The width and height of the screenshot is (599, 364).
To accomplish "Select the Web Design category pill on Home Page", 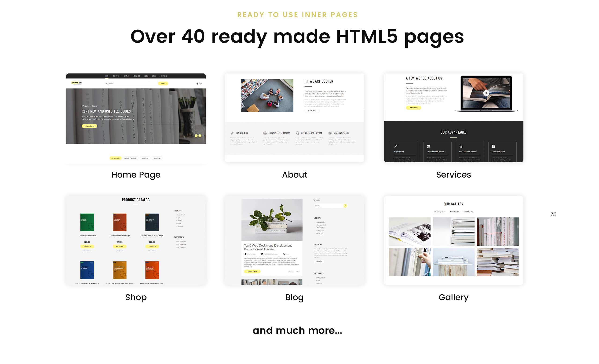I will tap(145, 158).
